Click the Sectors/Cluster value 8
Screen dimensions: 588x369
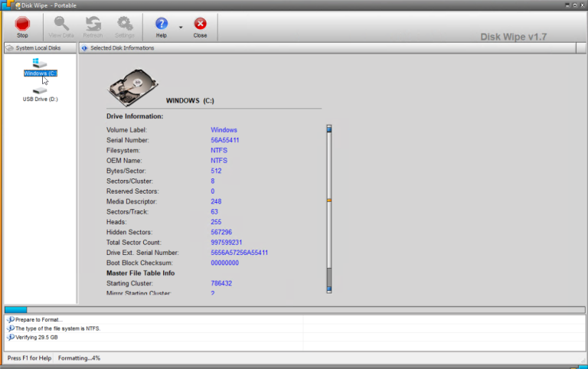(212, 181)
